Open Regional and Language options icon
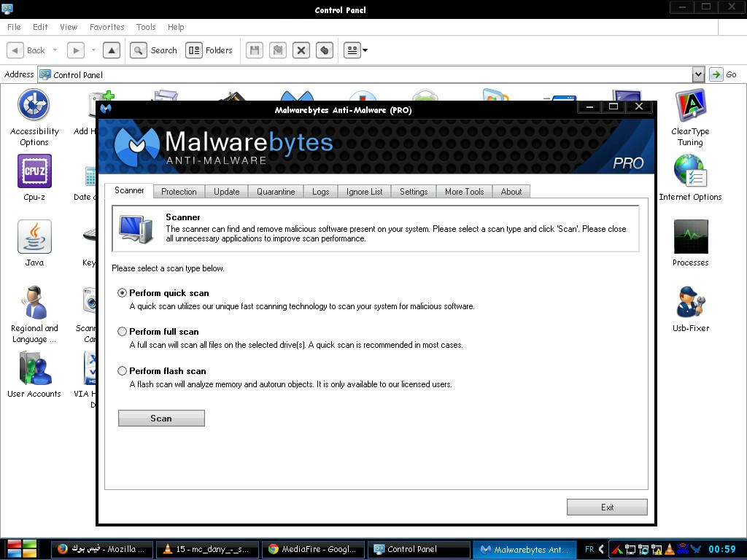 34,314
